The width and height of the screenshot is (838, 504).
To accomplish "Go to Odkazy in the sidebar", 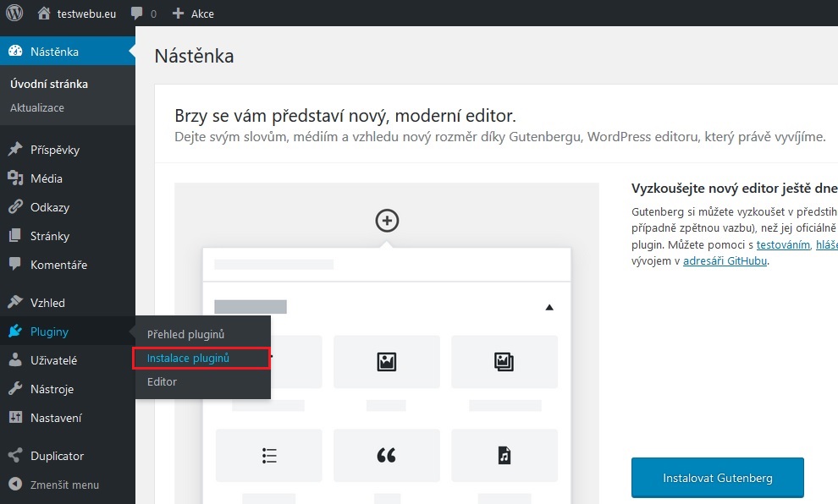I will click(x=49, y=207).
